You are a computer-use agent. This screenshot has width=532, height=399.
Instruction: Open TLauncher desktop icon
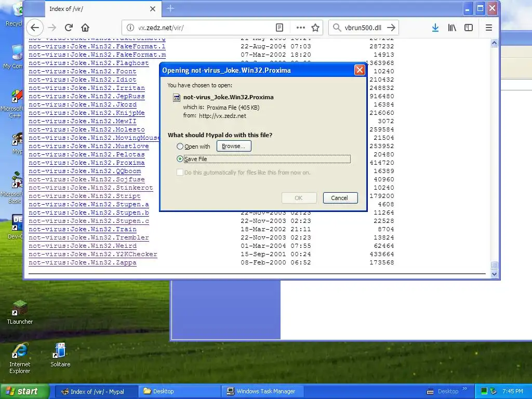20,312
